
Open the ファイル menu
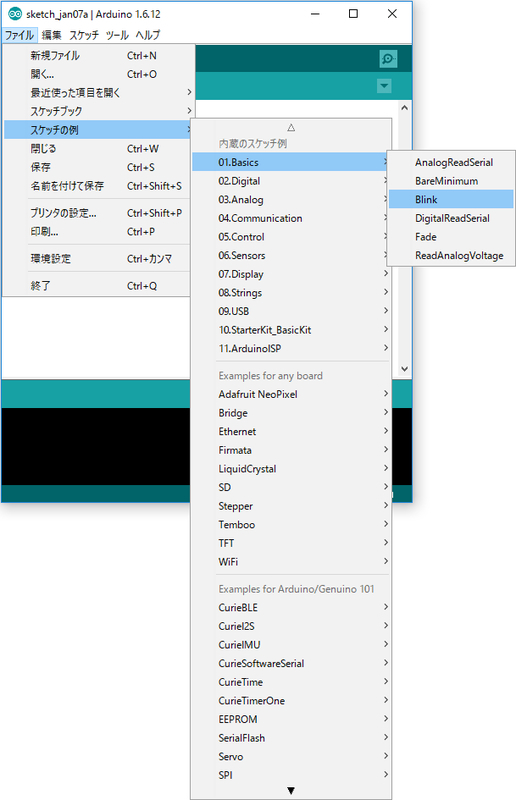[x=19, y=35]
